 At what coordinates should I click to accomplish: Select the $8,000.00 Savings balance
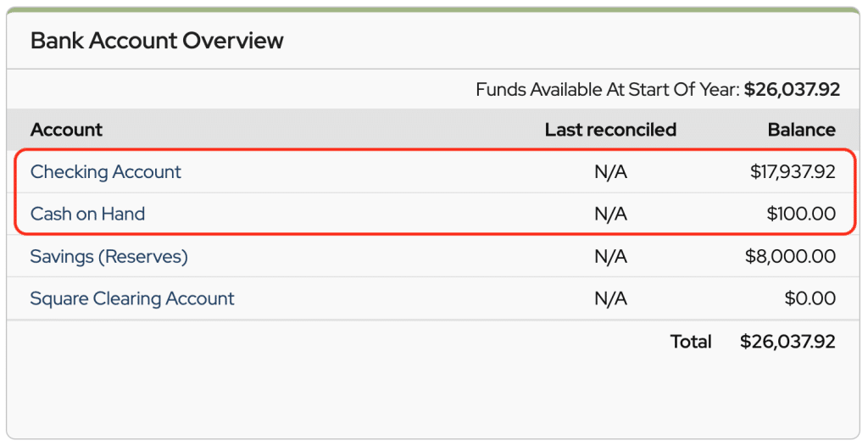[791, 257]
